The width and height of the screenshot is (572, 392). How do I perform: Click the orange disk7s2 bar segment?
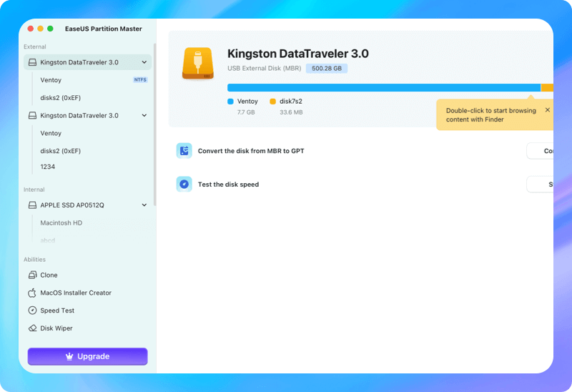547,87
